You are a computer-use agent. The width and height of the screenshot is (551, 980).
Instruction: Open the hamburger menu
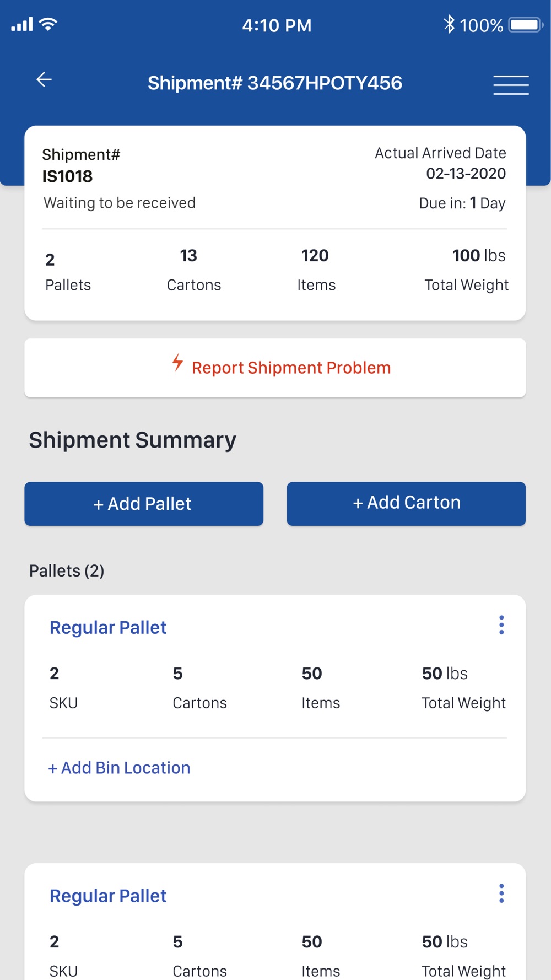511,85
